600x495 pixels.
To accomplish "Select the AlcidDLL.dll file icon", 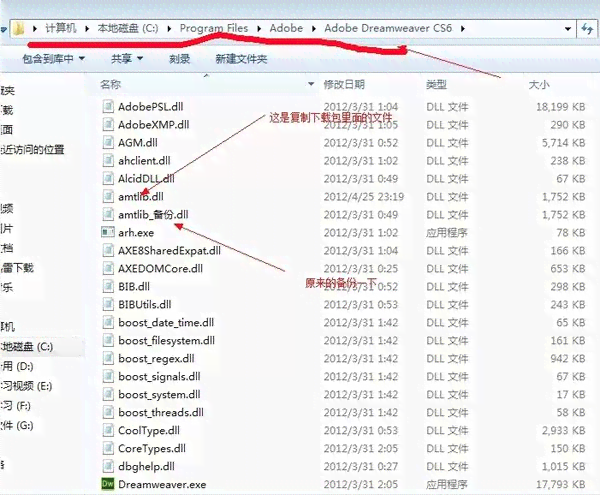I will pos(108,178).
